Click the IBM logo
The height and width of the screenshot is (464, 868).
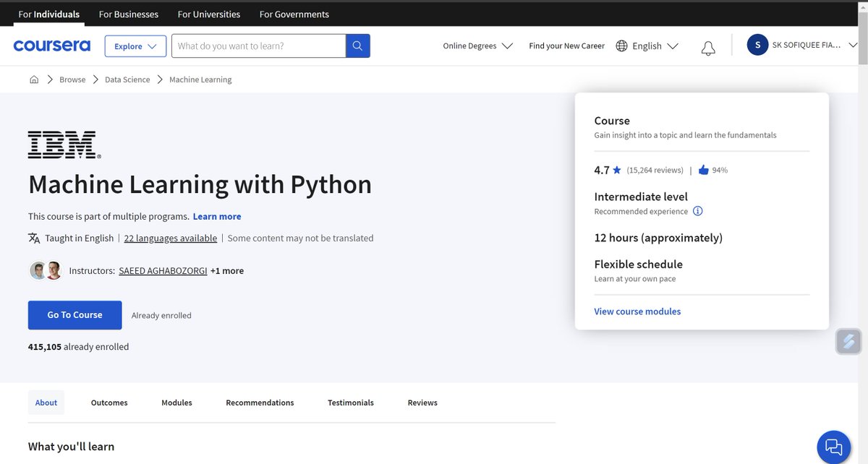64,145
